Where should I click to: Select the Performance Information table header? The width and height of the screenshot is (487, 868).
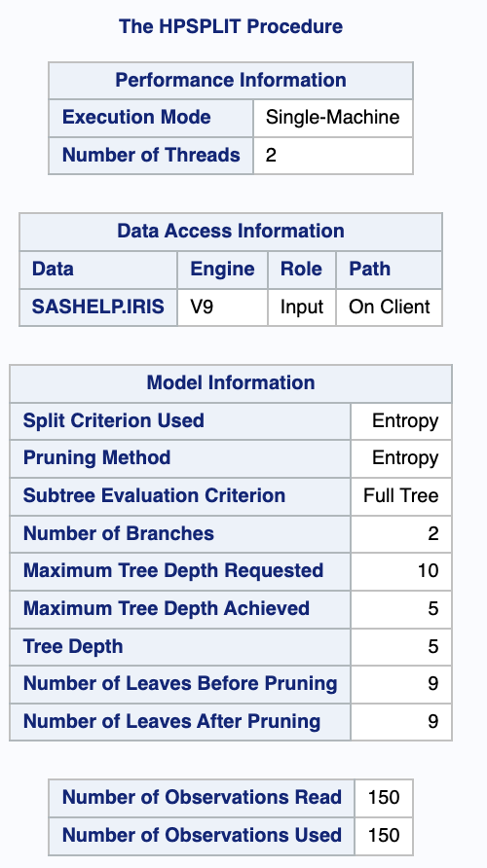click(x=231, y=80)
